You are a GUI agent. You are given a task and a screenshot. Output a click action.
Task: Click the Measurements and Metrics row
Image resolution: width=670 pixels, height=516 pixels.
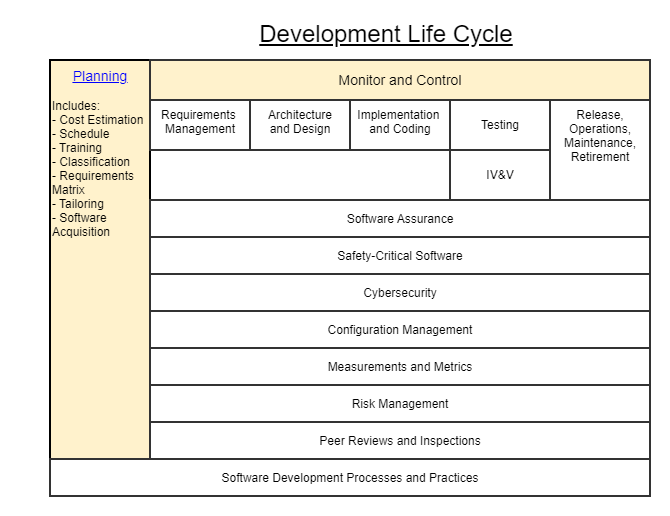tap(400, 367)
